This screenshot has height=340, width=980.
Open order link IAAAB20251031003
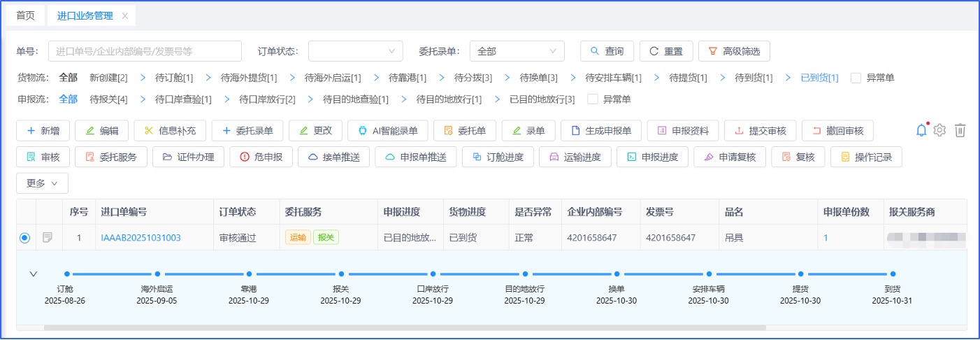click(140, 238)
